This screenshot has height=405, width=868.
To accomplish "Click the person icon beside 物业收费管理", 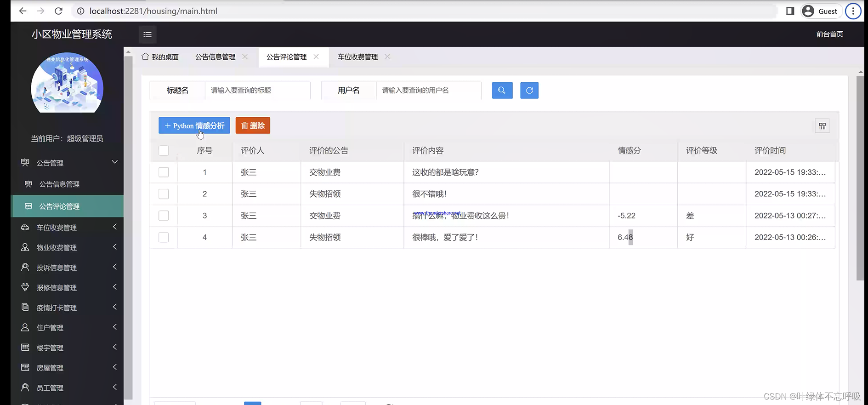I will 25,247.
